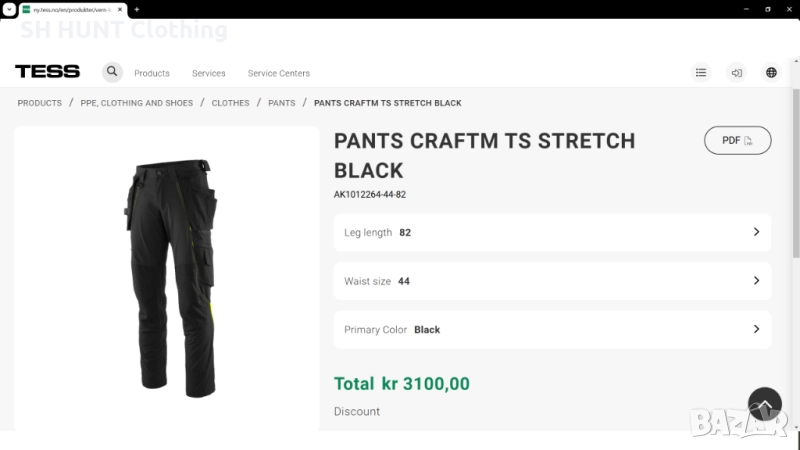Click the megaphone announcements icon
Image resolution: width=800 pixels, height=450 pixels.
click(x=736, y=72)
